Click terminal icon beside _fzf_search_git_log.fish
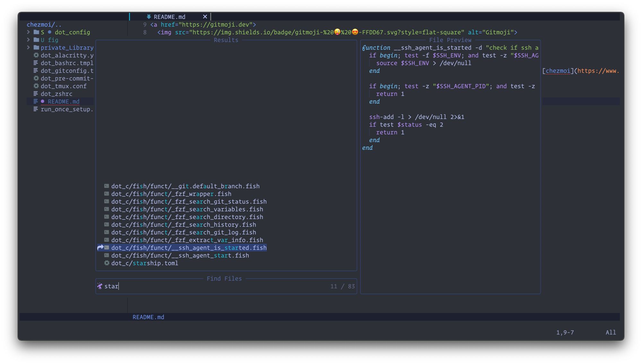This screenshot has width=642, height=364. tap(107, 232)
